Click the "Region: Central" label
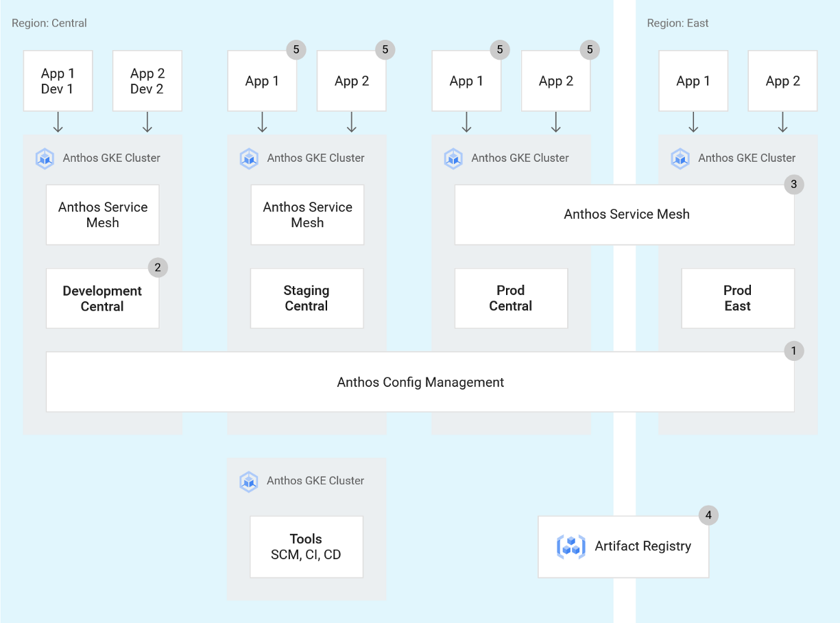This screenshot has width=840, height=623. [49, 23]
